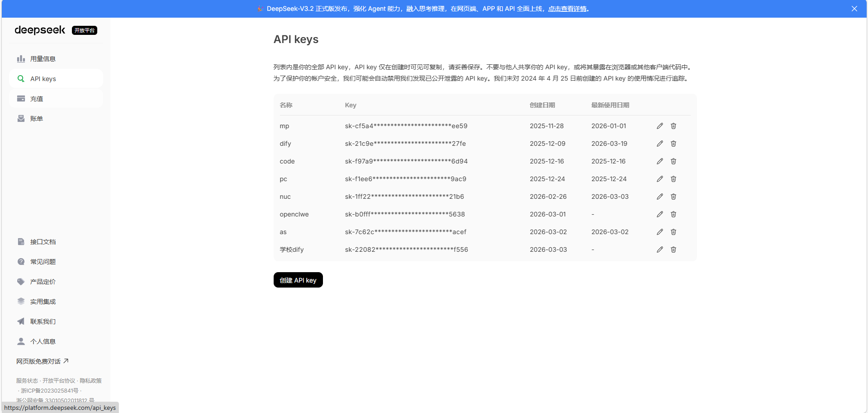
Task: Edit the code key name
Action: (659, 161)
